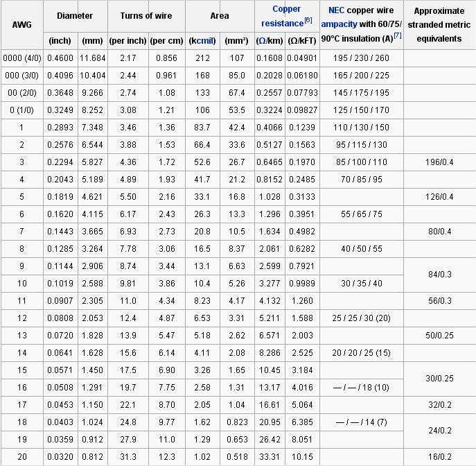This screenshot has width=476, height=466.
Task: Click the 10.15 Ω/kFT resistance cell
Action: (x=302, y=456)
